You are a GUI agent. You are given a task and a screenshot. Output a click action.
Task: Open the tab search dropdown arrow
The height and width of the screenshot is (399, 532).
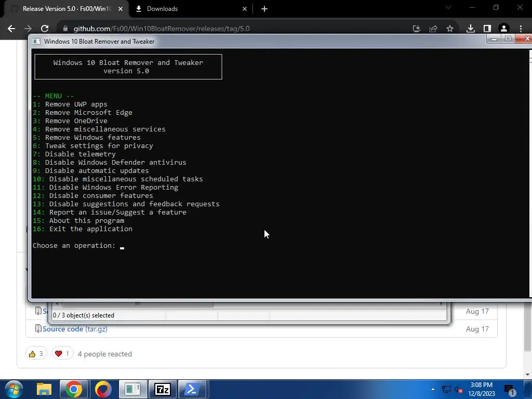448,7
